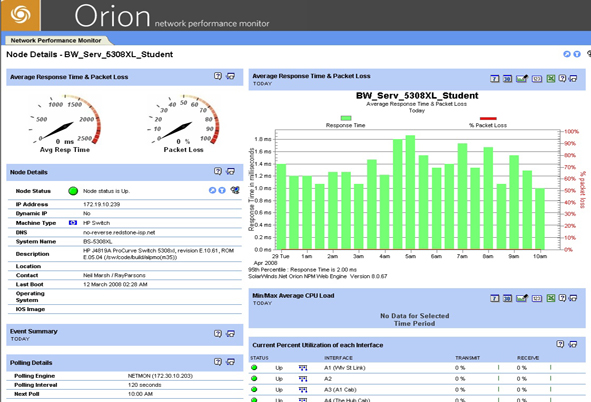591x402 pixels.
Task: Click the red % Packet Loss legend swatch
Action: coord(488,118)
